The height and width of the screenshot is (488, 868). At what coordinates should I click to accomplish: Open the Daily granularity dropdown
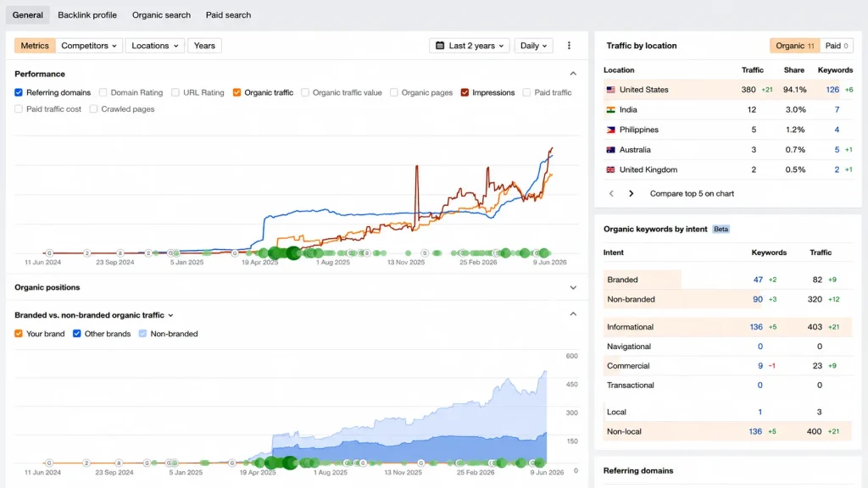click(x=534, y=46)
